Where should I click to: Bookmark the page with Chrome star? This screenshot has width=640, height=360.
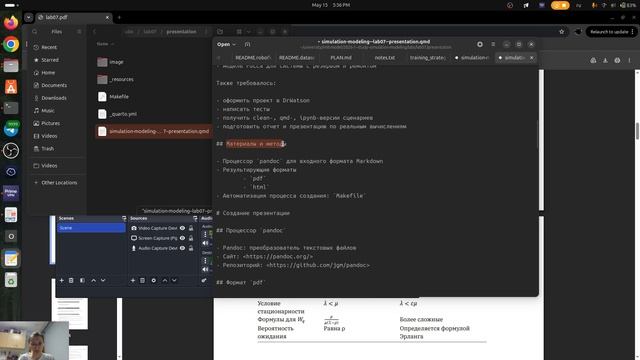562,32
